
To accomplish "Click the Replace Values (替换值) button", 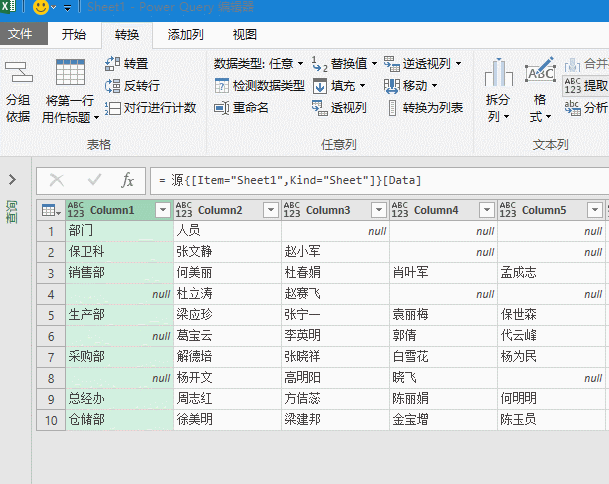I will coord(344,64).
